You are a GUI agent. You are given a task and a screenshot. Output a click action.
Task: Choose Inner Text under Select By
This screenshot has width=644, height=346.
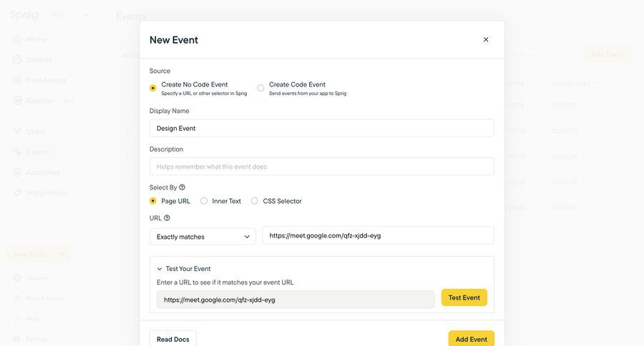point(204,201)
